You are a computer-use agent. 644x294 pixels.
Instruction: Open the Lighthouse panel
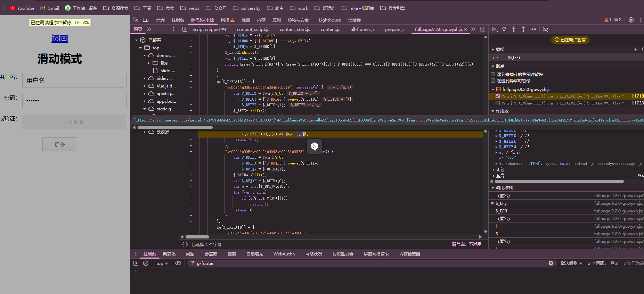click(330, 20)
